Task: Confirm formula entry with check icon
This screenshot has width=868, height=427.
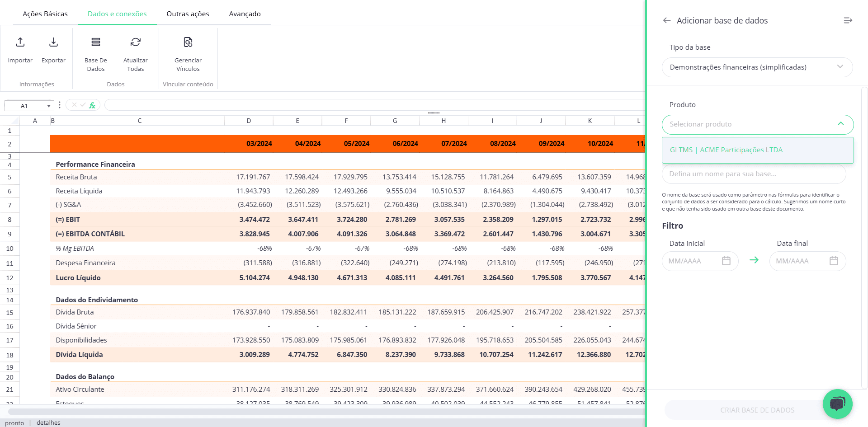Action: click(83, 105)
